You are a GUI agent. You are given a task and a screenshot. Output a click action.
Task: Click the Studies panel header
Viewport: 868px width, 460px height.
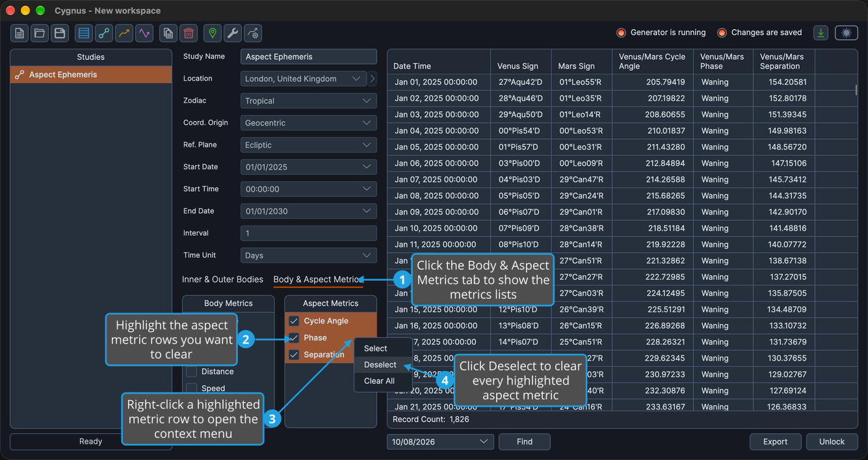(x=91, y=57)
